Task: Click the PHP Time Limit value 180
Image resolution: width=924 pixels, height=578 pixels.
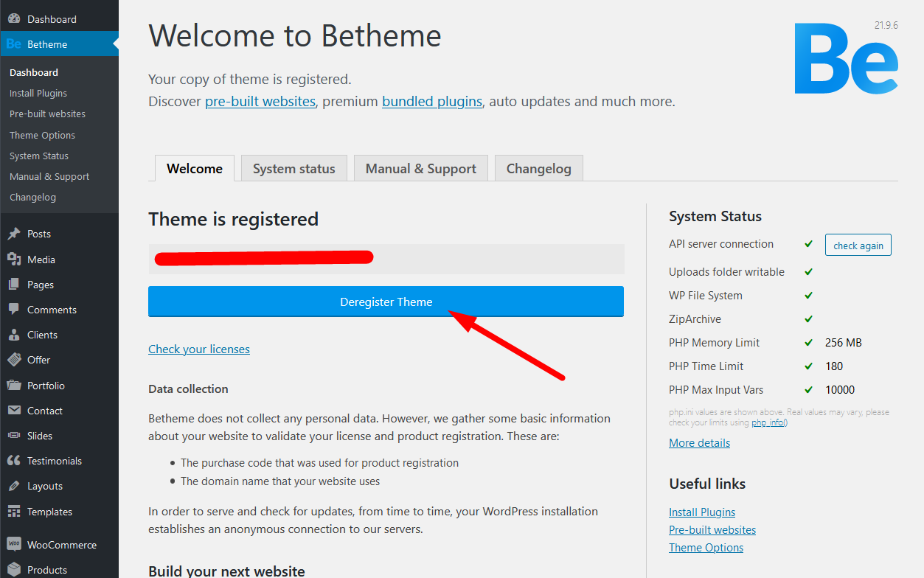Action: click(834, 366)
